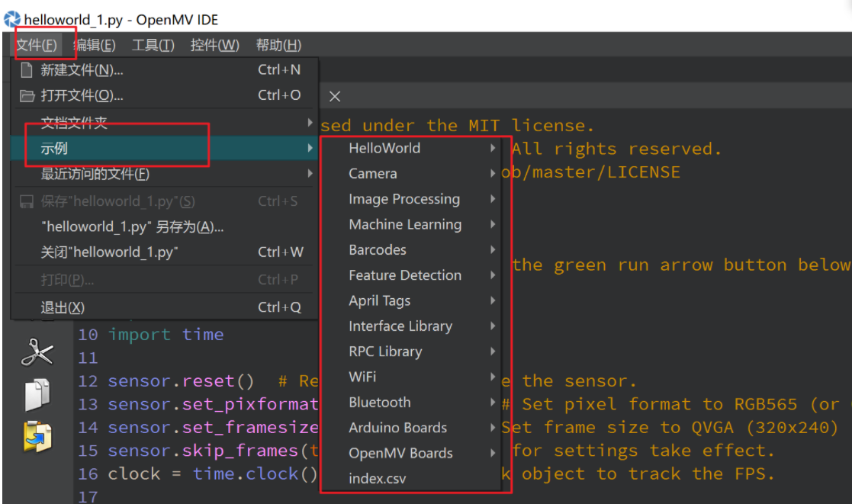Click the arrow next to HelloWorld
This screenshot has width=852, height=504.
(492, 148)
